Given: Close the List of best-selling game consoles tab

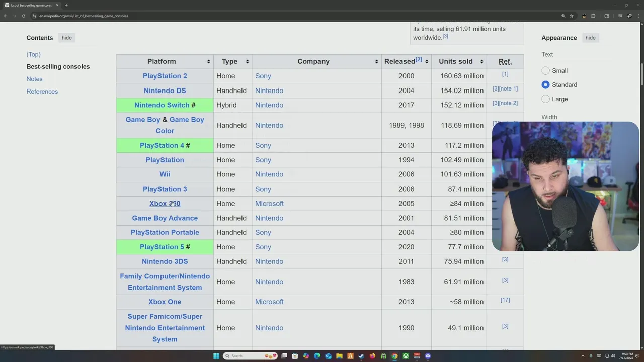Looking at the screenshot, I should (x=57, y=5).
